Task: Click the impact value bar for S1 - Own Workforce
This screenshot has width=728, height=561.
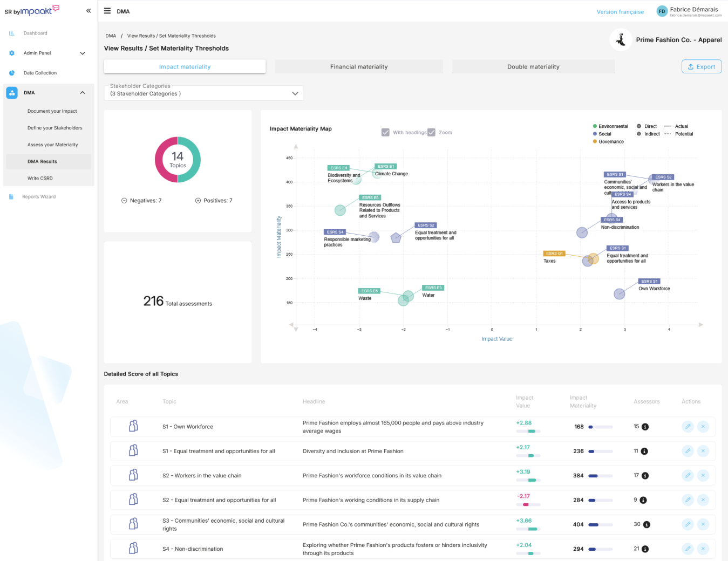Action: (x=528, y=431)
